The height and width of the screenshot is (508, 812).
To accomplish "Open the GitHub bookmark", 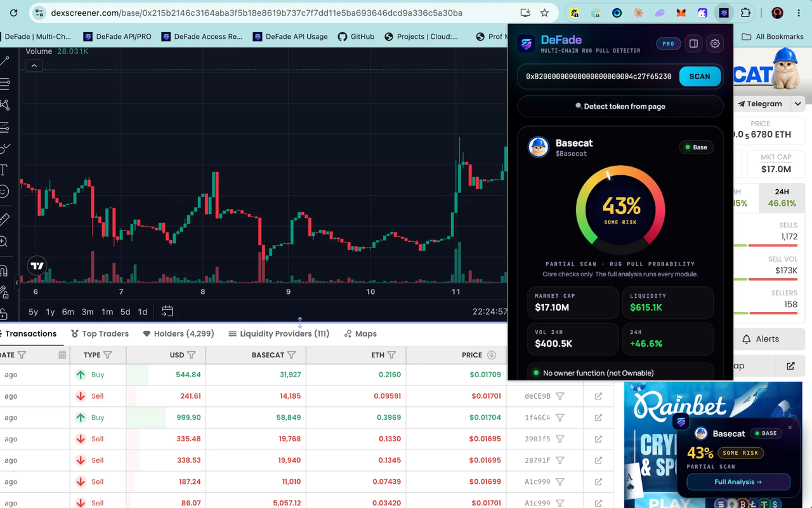I will tap(356, 37).
